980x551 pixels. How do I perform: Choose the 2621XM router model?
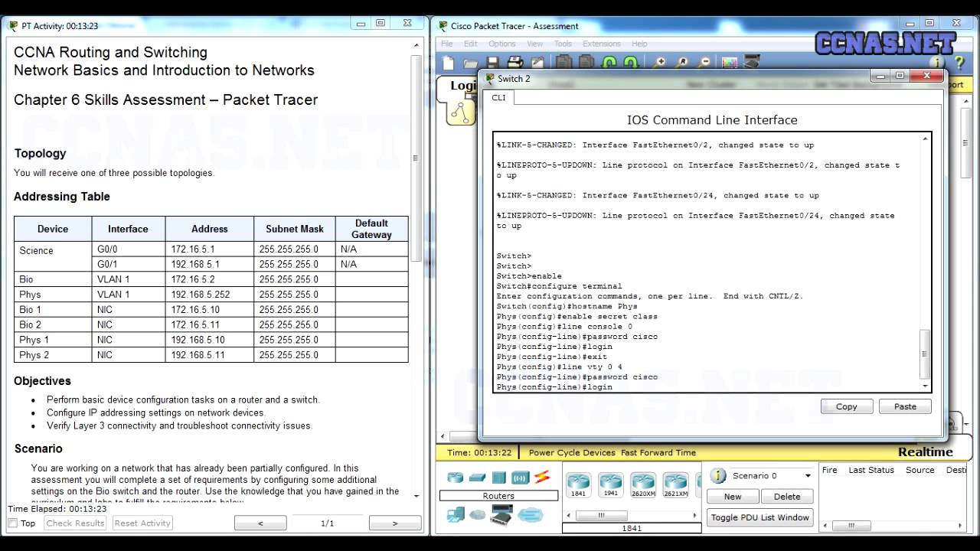click(x=675, y=485)
